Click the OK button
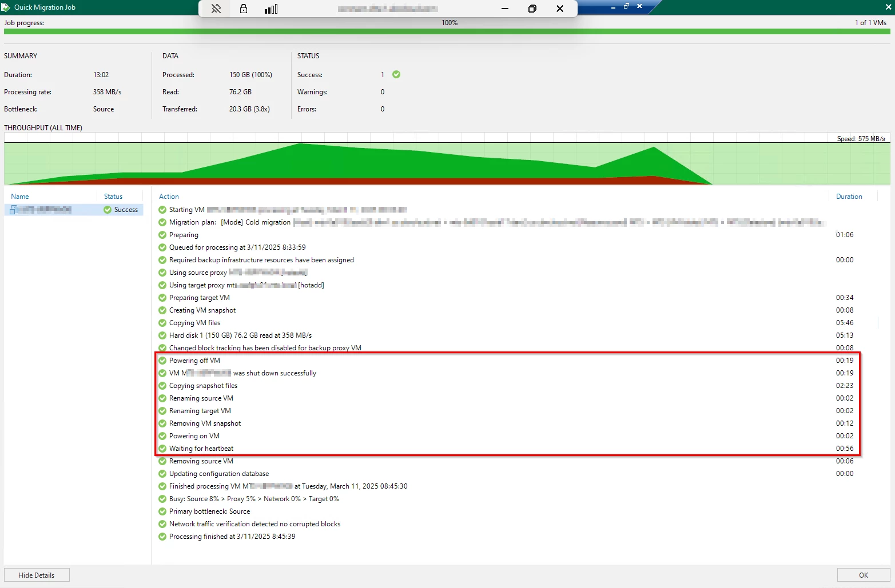Image resolution: width=895 pixels, height=588 pixels. tap(864, 575)
